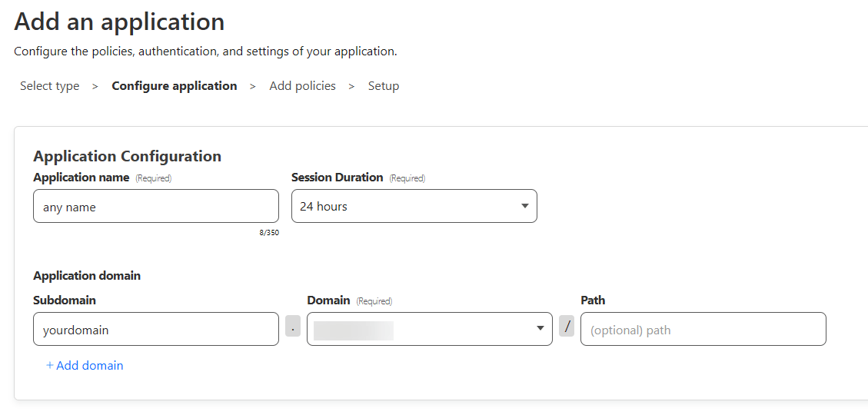
Task: Click the 8/350 character counter
Action: pyautogui.click(x=269, y=233)
